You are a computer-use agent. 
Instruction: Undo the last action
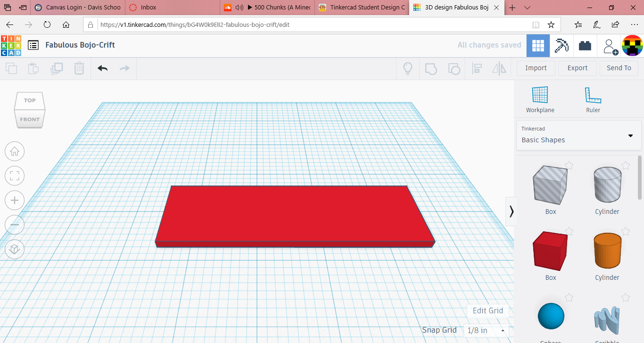[x=103, y=68]
